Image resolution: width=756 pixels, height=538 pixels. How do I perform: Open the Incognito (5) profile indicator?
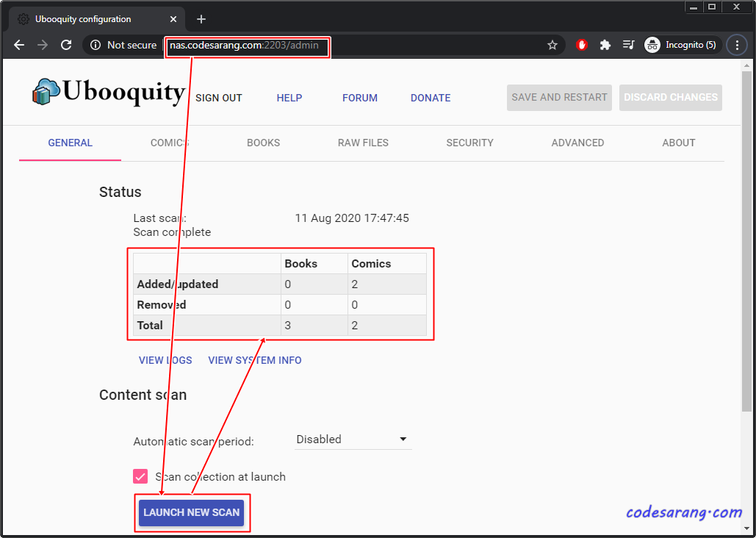(682, 45)
